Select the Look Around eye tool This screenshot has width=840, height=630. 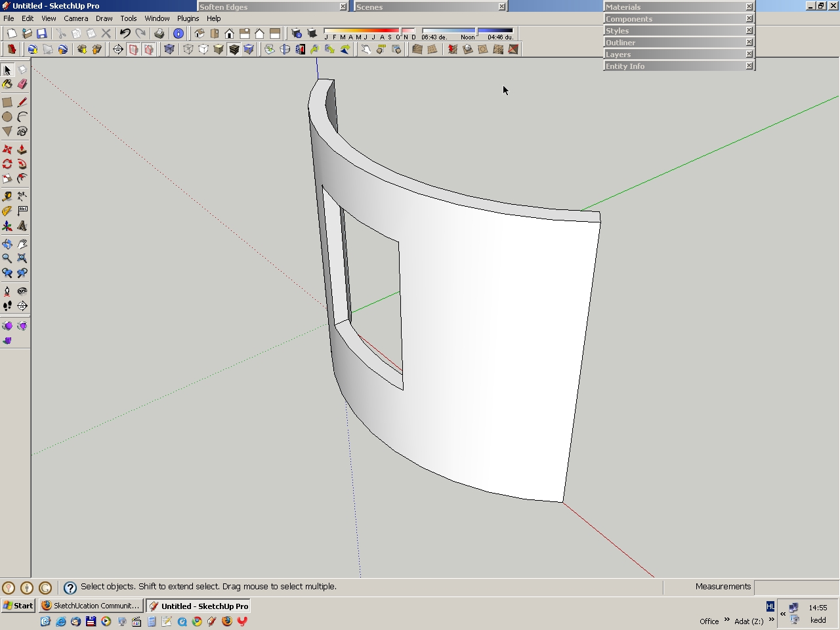22,291
